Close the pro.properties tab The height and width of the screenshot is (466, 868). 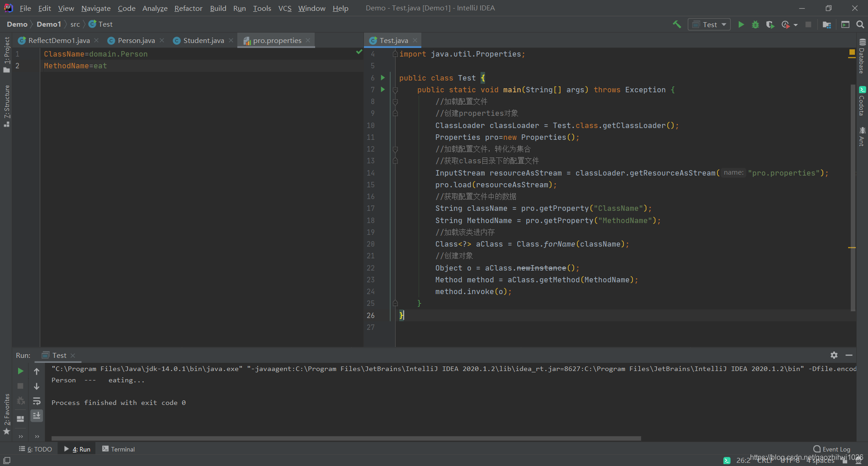308,40
